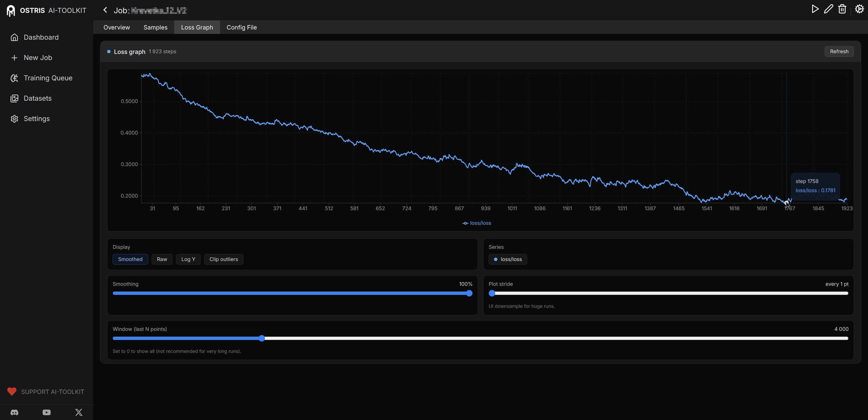
Task: Switch display to Raw
Action: pyautogui.click(x=162, y=259)
